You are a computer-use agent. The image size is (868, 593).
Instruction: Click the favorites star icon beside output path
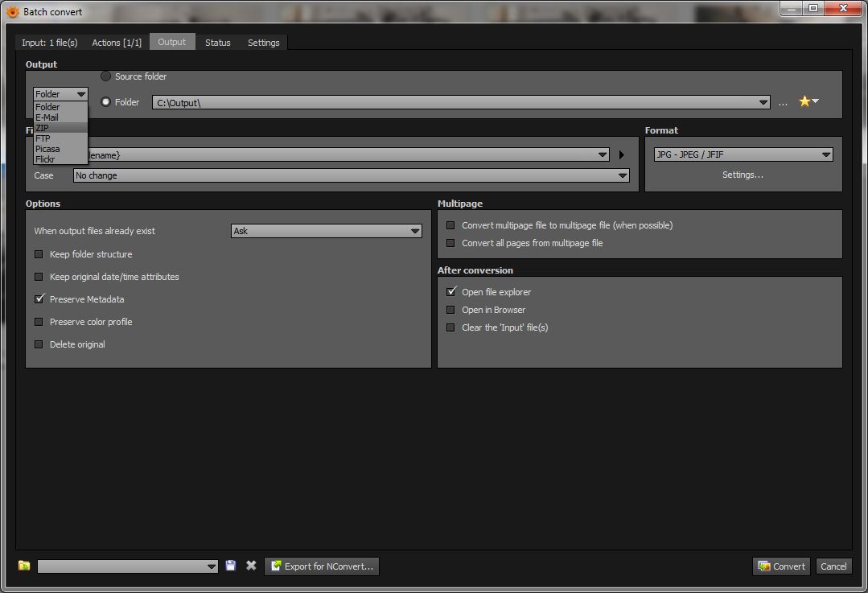[804, 101]
